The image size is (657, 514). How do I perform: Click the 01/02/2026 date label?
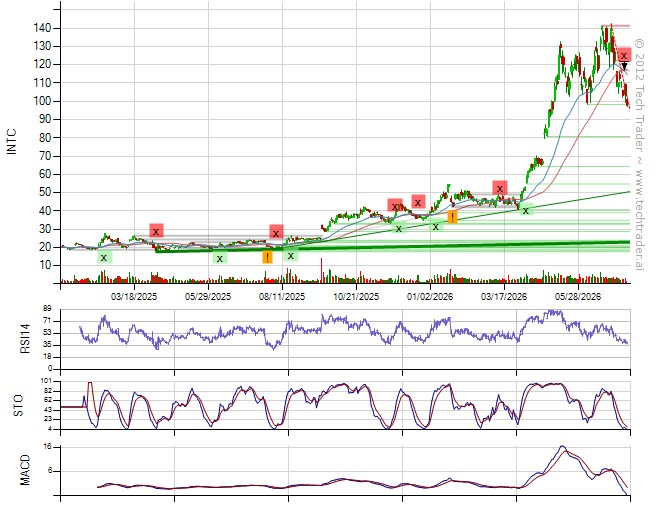click(x=430, y=297)
